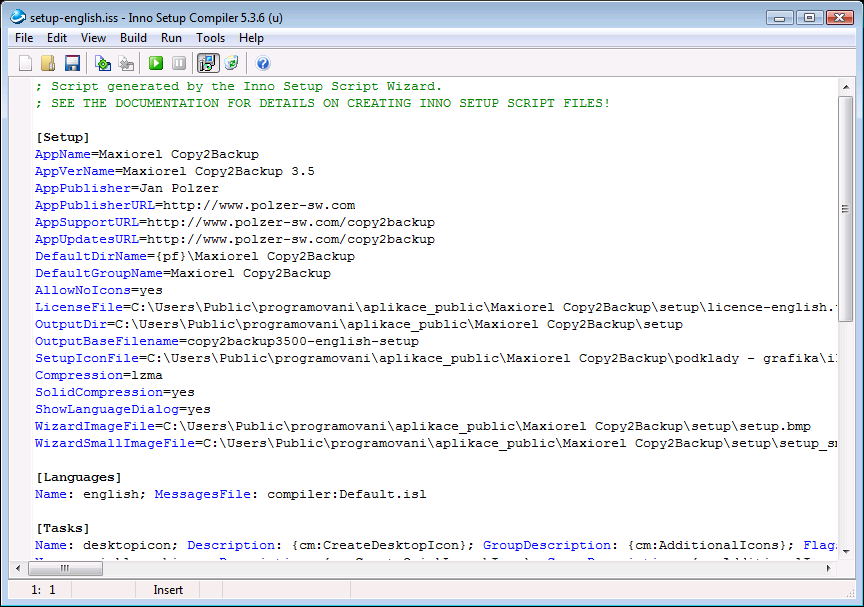Click the "OutputBaseFilename=copy2backup3500-english-setup" line
Viewport: 864px width, 607px height.
click(227, 342)
